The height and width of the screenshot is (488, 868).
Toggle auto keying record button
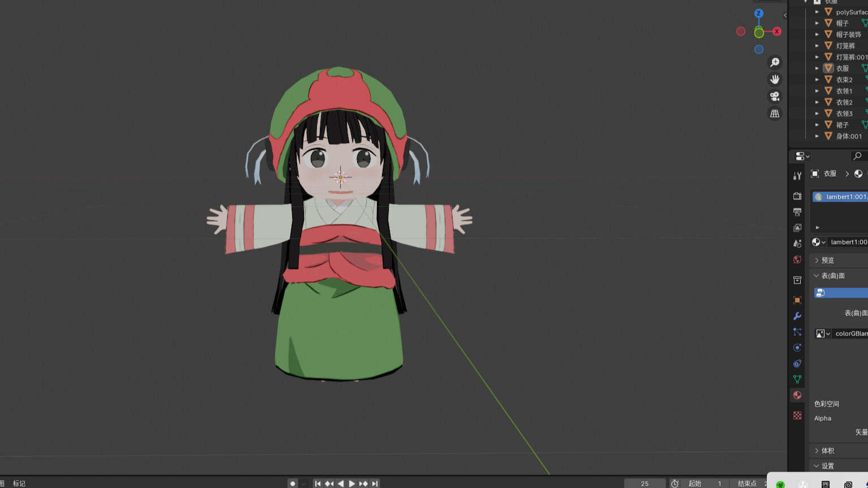293,483
